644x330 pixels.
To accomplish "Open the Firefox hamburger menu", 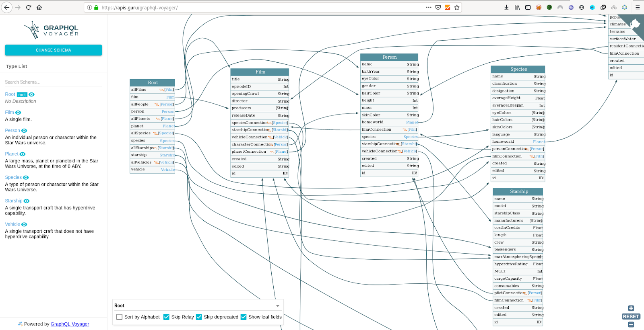I will (x=638, y=7).
